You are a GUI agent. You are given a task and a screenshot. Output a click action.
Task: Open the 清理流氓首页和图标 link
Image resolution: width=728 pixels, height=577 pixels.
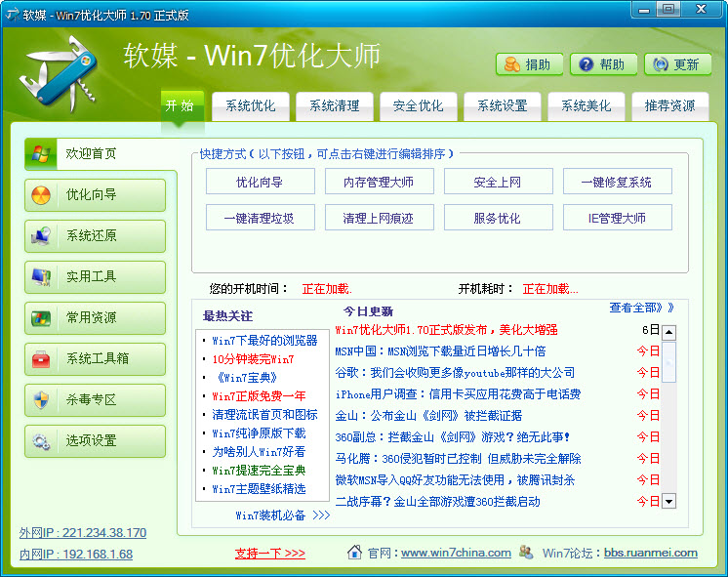click(265, 415)
